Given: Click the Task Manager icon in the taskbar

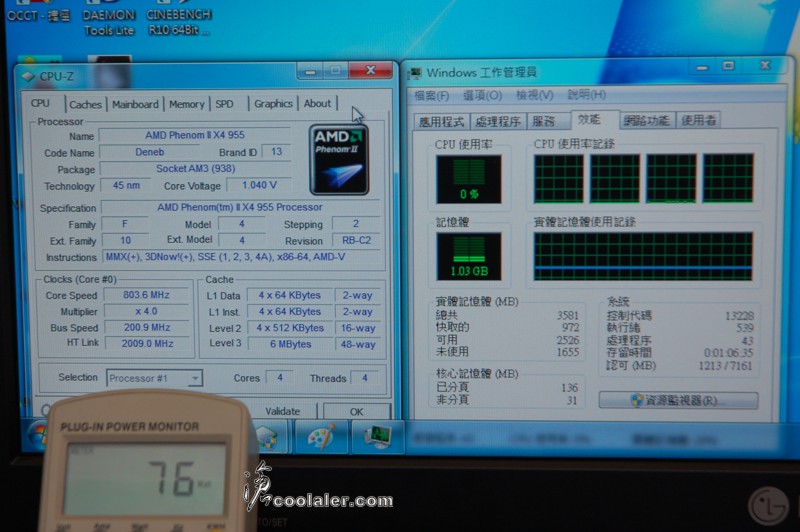Looking at the screenshot, I should click(378, 437).
